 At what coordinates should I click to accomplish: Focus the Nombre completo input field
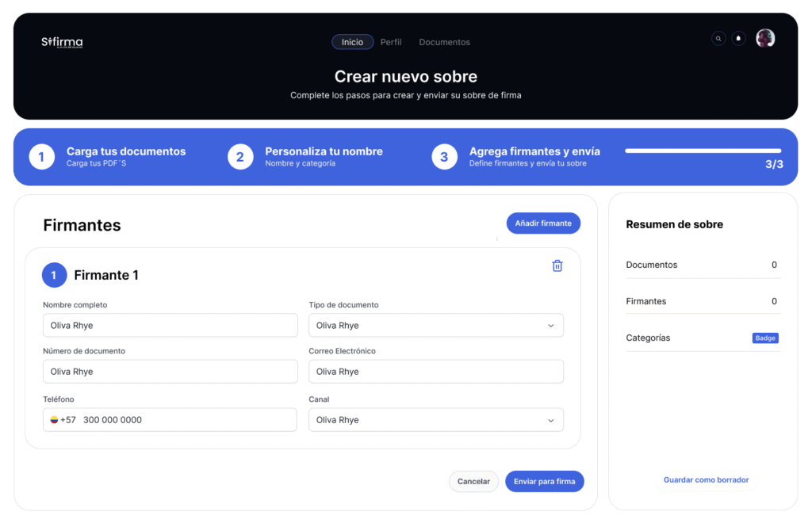(x=170, y=325)
